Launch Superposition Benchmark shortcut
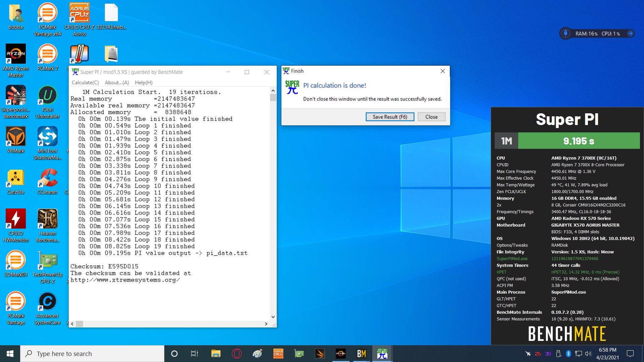Image resolution: width=644 pixels, height=362 pixels. click(x=15, y=102)
